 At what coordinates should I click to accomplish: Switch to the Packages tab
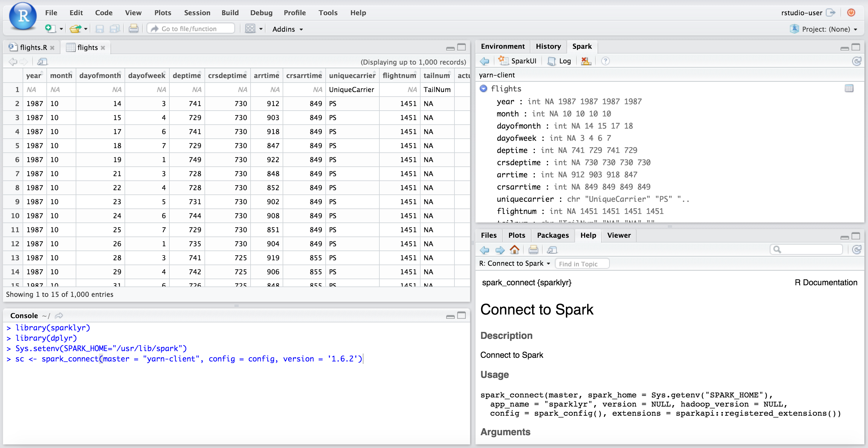point(552,235)
